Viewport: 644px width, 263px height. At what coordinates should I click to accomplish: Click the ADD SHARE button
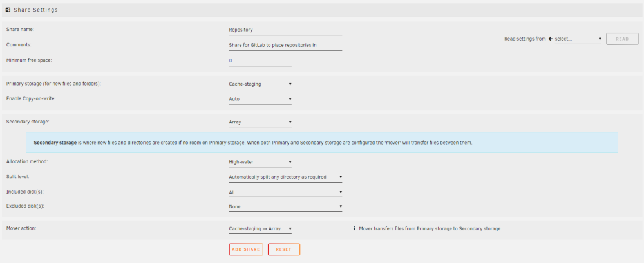click(246, 249)
